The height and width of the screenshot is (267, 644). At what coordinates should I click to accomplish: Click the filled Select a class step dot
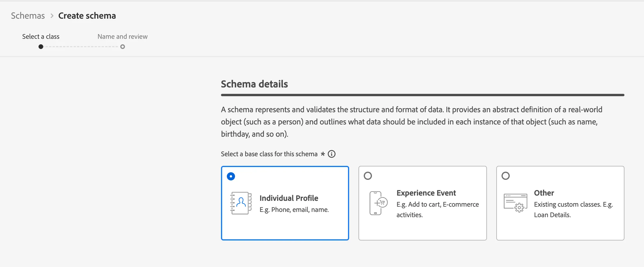[41, 47]
